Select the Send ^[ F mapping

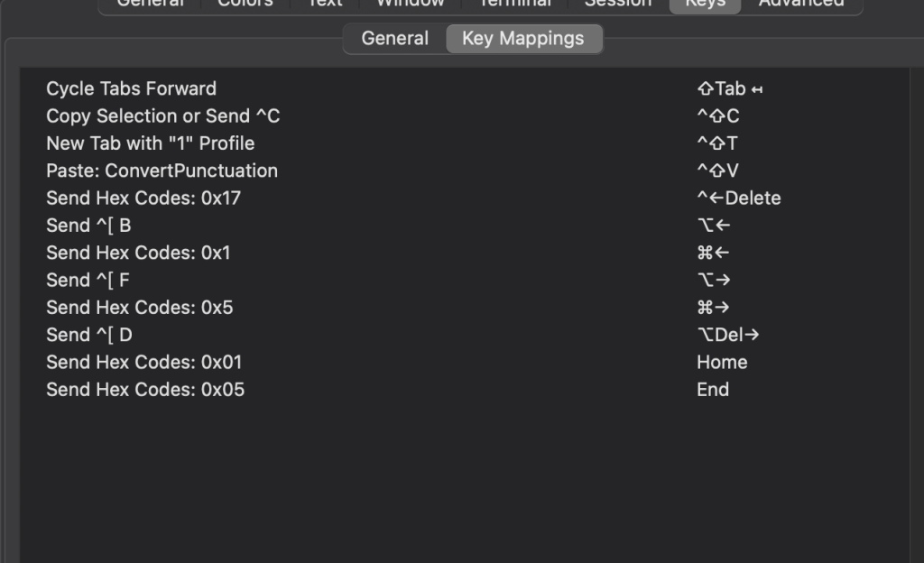465,281
